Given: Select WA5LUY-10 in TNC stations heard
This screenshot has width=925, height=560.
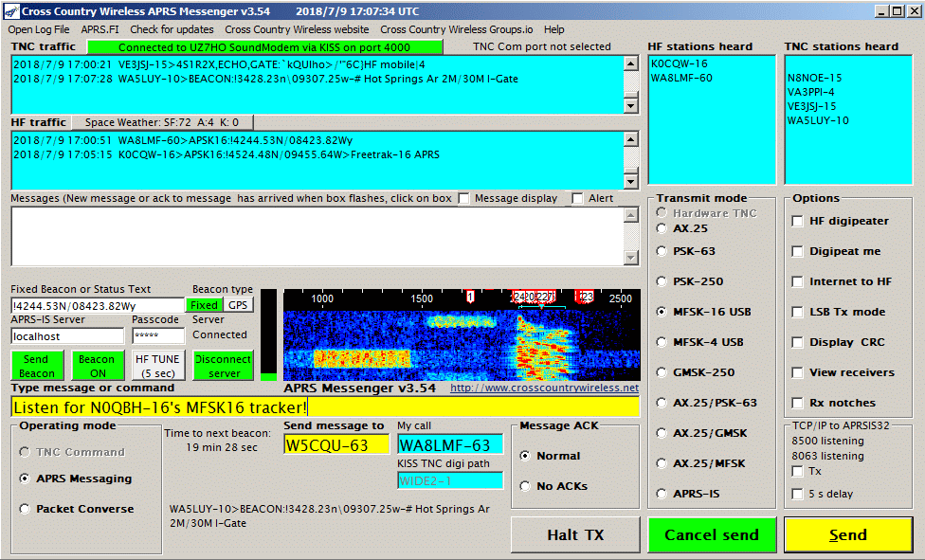Looking at the screenshot, I should pyautogui.click(x=818, y=120).
